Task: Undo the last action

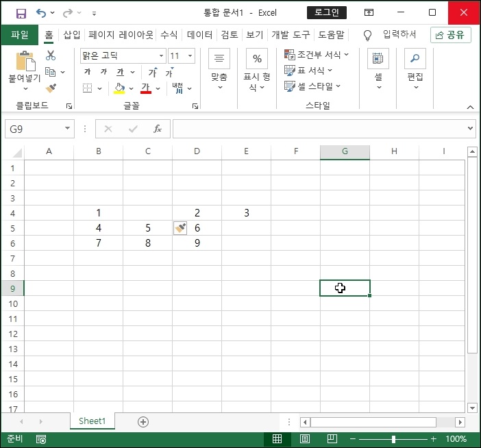Action: [x=41, y=13]
